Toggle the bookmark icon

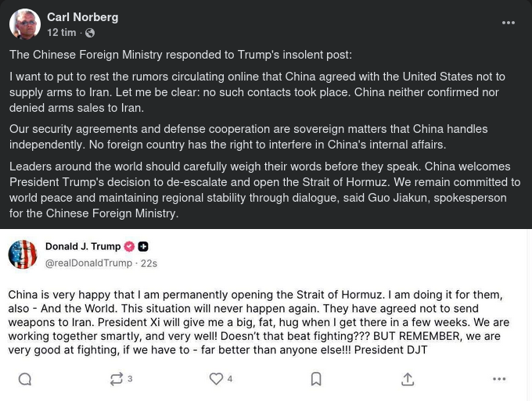point(316,379)
